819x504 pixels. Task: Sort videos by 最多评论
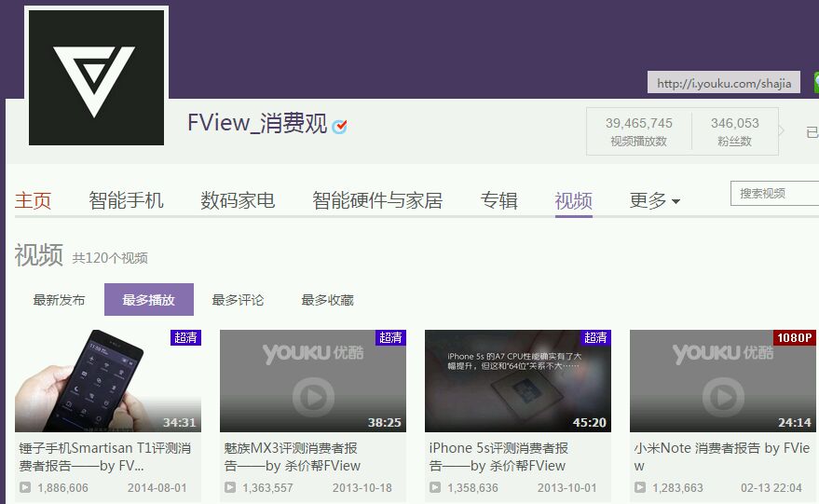[x=238, y=300]
